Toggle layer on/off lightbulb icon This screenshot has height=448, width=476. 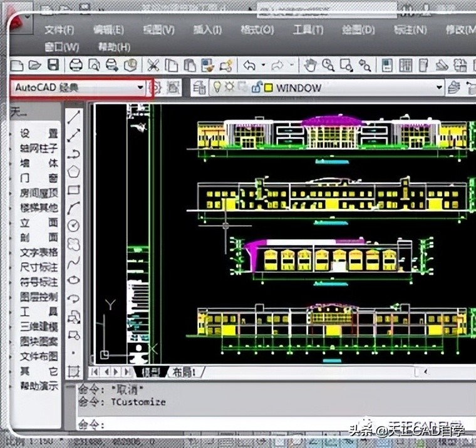pyautogui.click(x=217, y=88)
